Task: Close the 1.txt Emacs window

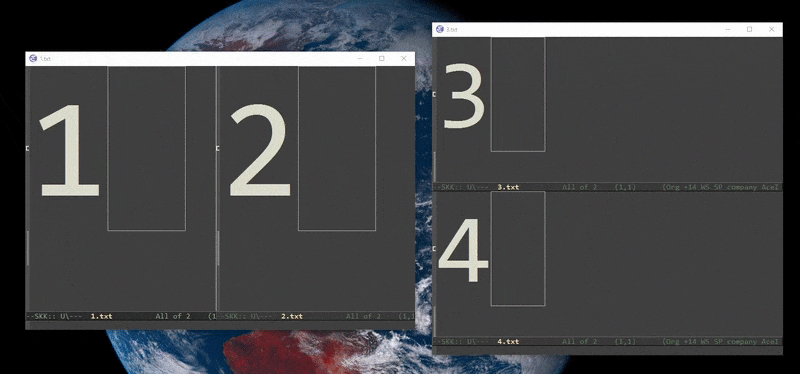Action: [x=404, y=59]
